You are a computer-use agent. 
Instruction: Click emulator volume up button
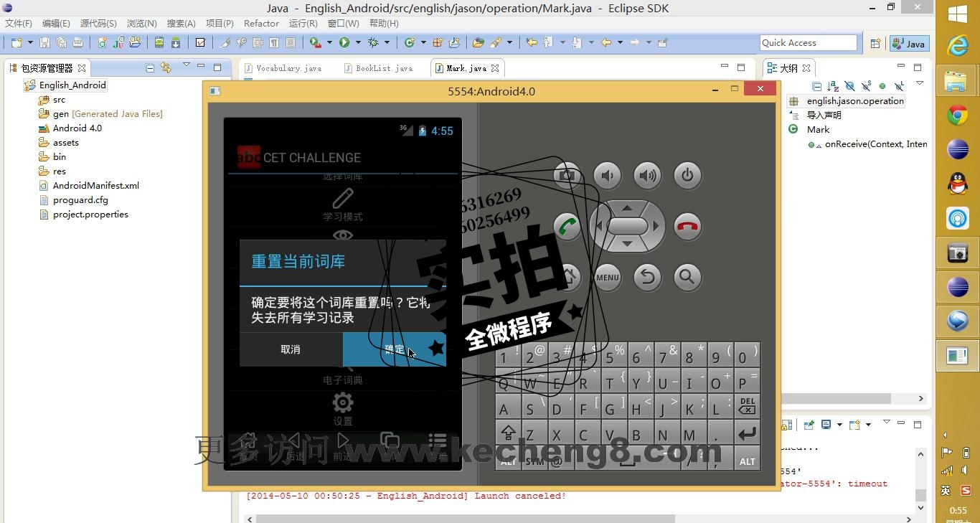coord(648,175)
